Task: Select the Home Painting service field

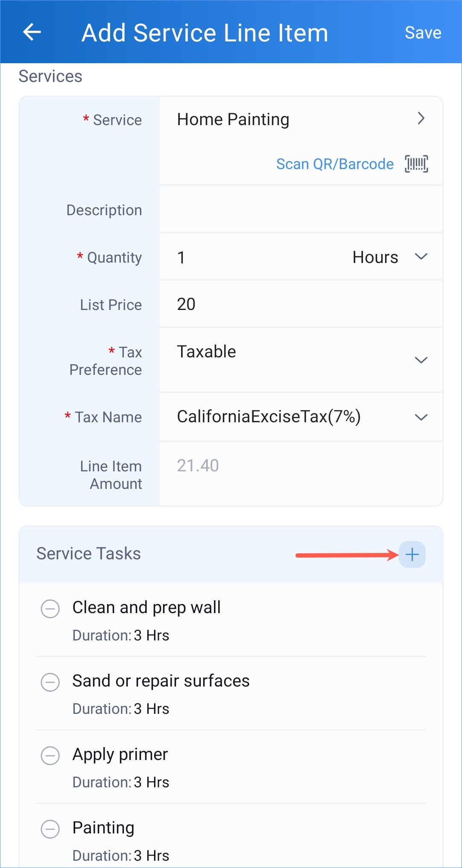Action: 301,119
